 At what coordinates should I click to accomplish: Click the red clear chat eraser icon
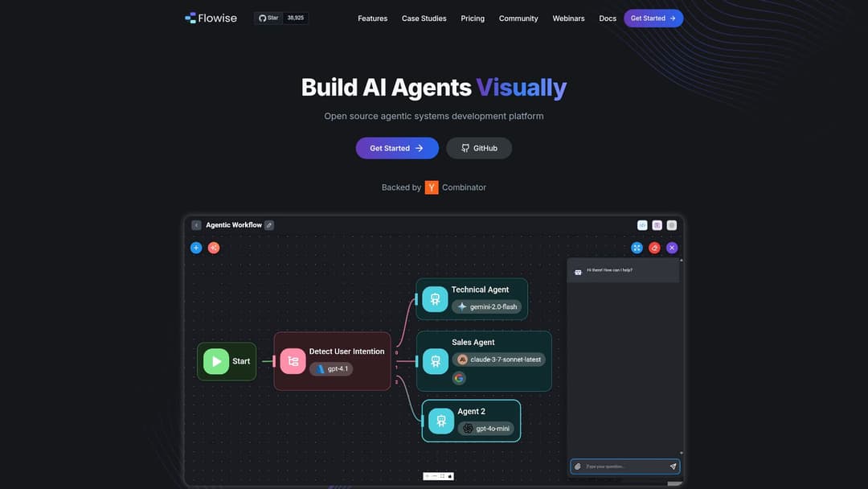(654, 248)
